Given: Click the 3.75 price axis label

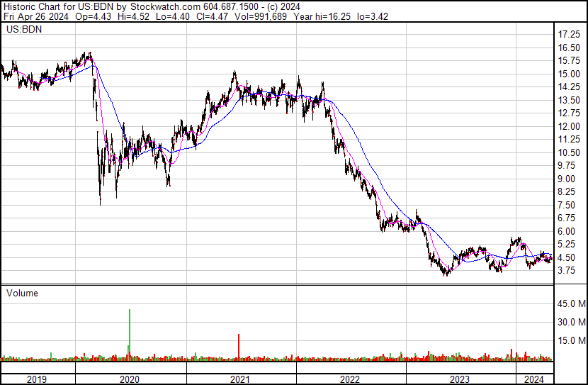Looking at the screenshot, I should [x=567, y=270].
